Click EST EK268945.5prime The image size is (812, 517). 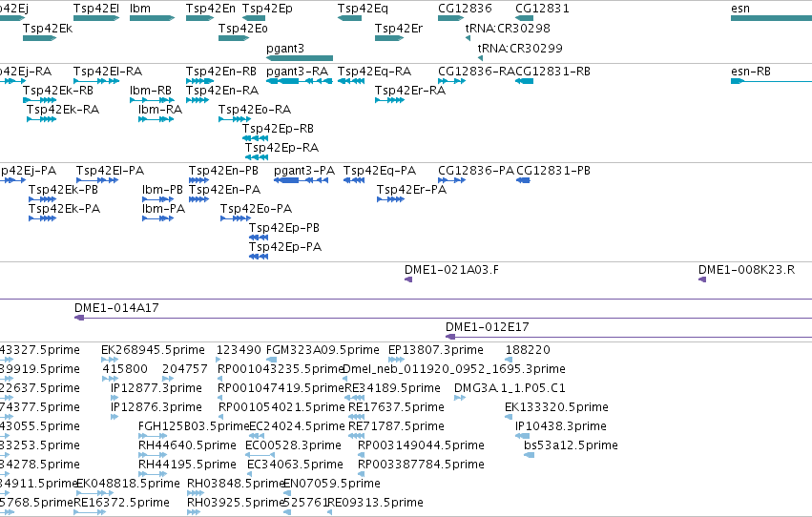coord(110,360)
